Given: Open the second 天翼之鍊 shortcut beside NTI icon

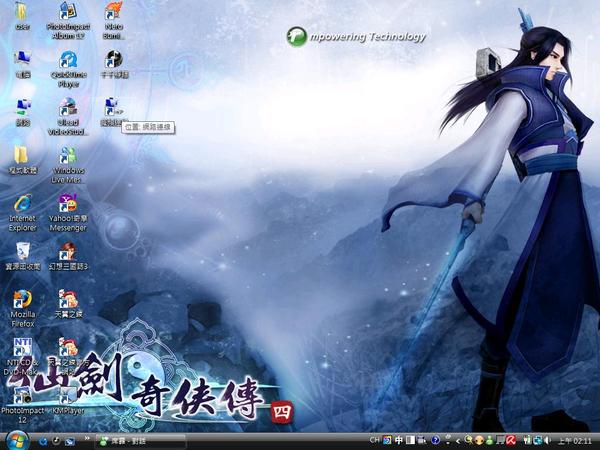Looking at the screenshot, I should point(68,357).
